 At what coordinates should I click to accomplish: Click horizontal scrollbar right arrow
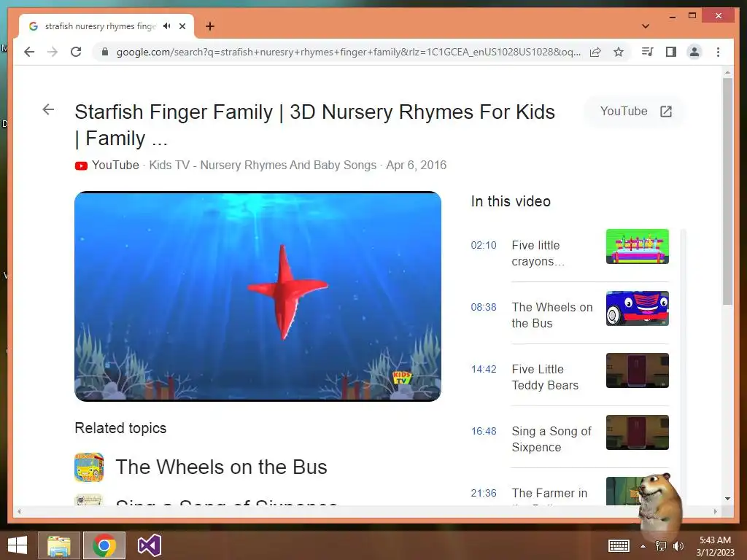(x=715, y=511)
